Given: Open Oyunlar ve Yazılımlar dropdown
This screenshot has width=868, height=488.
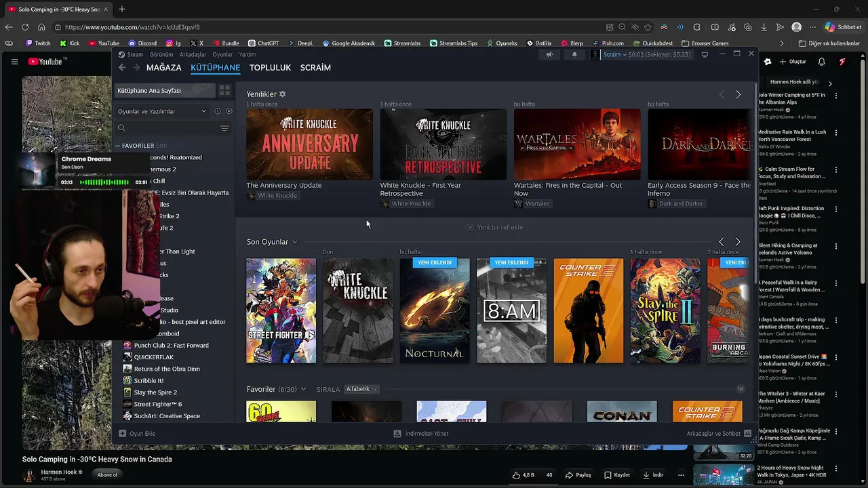Looking at the screenshot, I should (162, 111).
